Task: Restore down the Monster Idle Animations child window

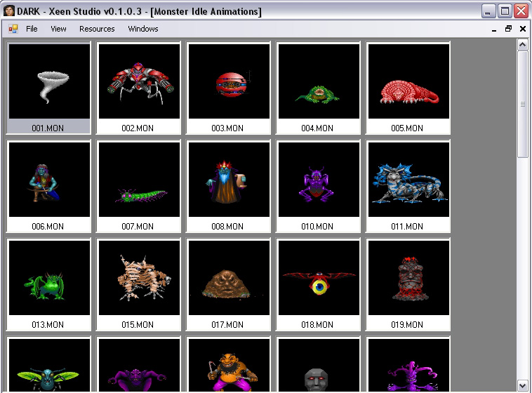Action: click(508, 29)
